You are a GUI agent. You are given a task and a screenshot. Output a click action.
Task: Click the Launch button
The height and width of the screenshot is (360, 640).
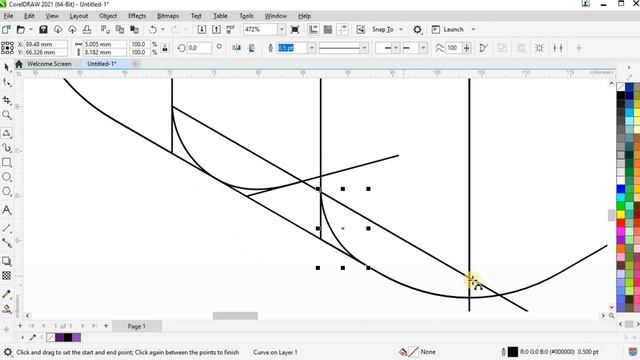(x=448, y=29)
